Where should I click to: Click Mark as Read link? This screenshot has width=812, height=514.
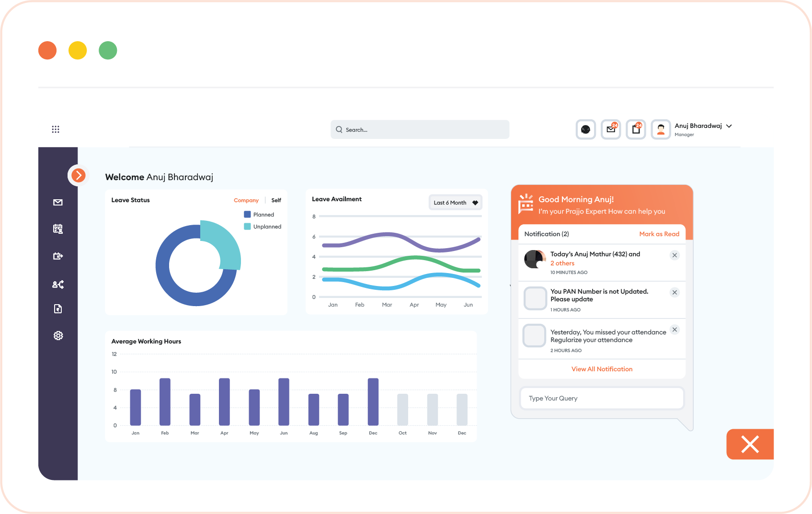click(x=659, y=234)
